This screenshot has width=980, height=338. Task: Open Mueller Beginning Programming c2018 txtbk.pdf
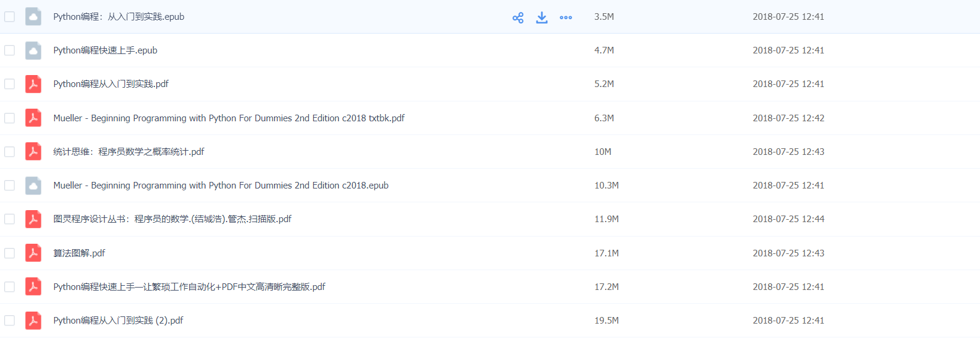point(229,118)
